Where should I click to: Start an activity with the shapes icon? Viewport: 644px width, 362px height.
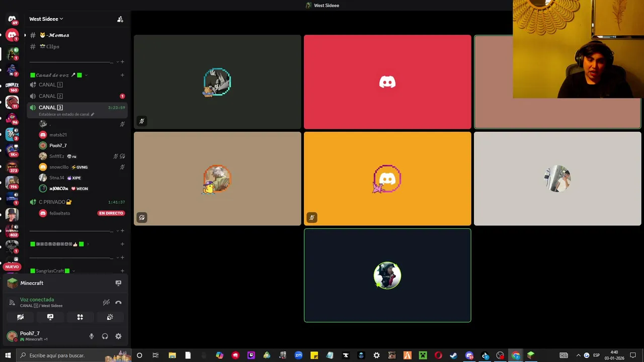(x=80, y=317)
